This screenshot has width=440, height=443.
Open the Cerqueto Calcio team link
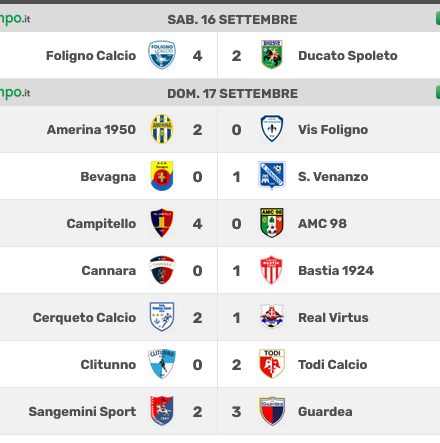pos(84,318)
